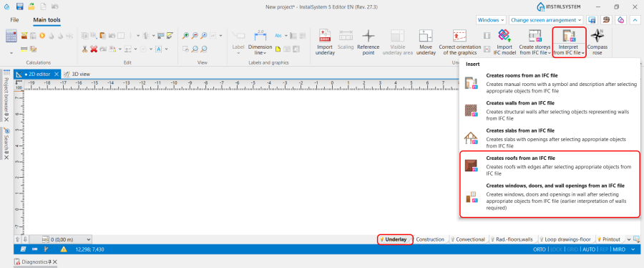Choose Creates slabs from an IFC file

(549, 138)
